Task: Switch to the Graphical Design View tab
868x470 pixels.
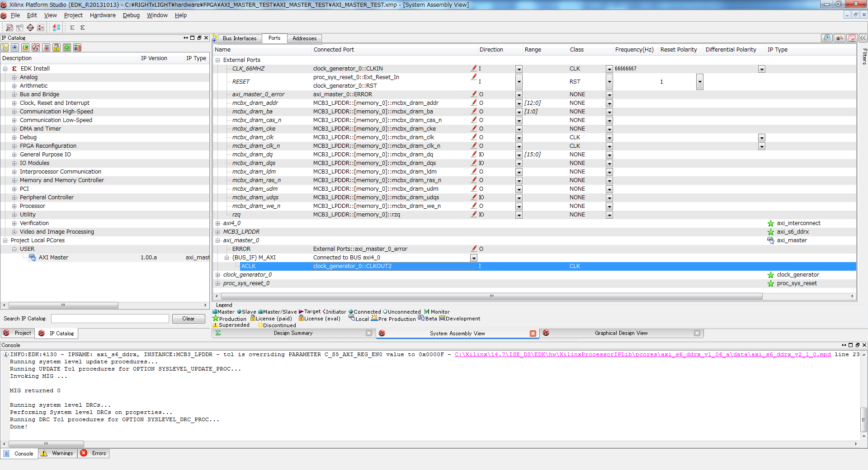Action: tap(621, 333)
